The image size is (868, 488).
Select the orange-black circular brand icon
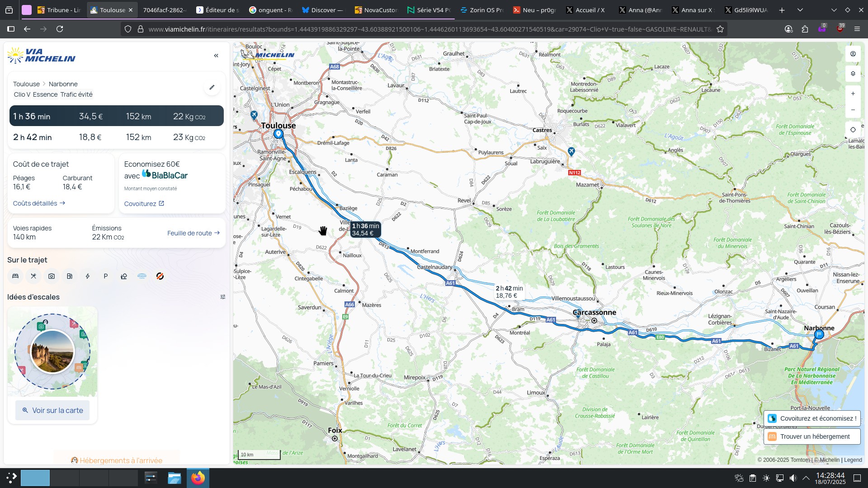160,276
